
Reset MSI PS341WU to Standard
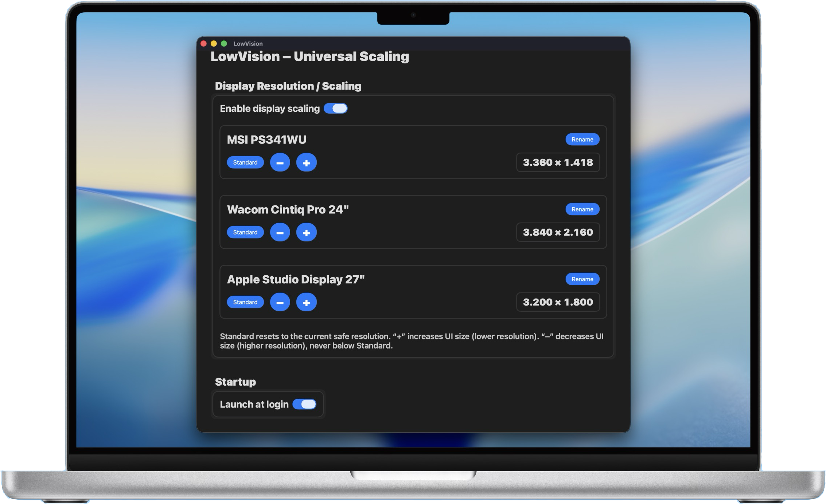[x=245, y=162]
